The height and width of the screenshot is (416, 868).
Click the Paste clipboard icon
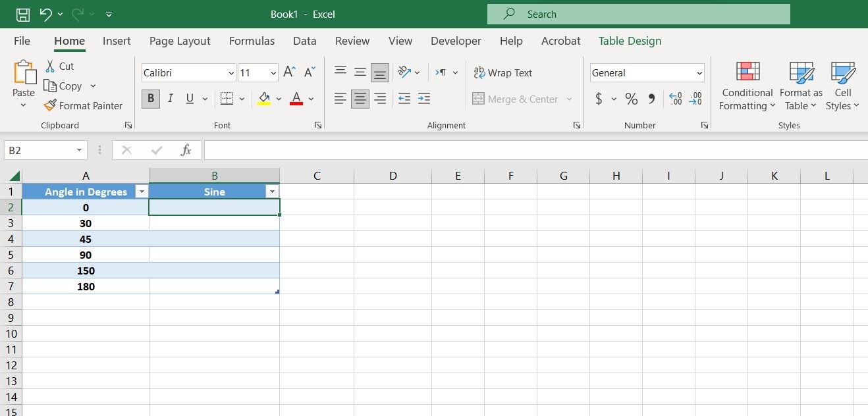point(24,72)
